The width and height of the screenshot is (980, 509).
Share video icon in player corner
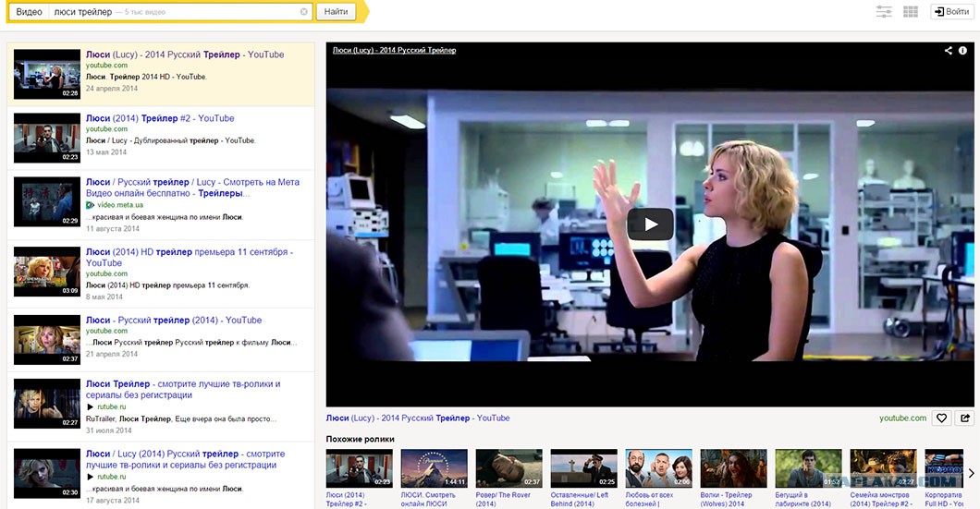(x=949, y=51)
